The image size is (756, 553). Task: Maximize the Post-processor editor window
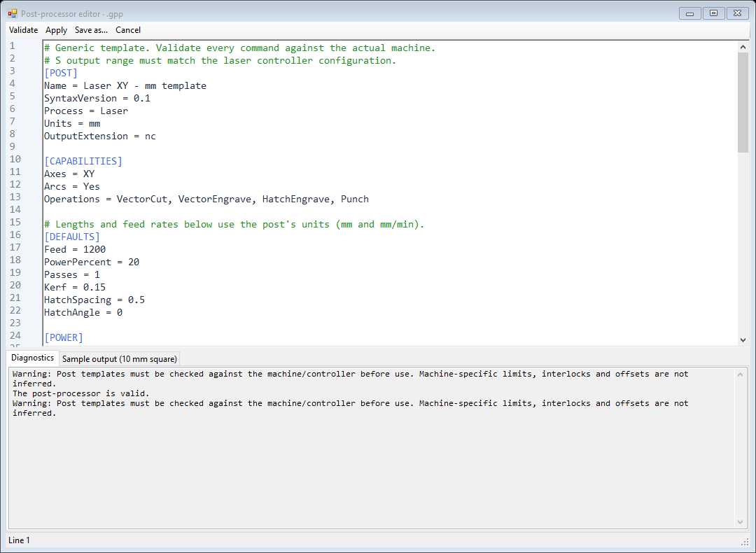pyautogui.click(x=713, y=13)
